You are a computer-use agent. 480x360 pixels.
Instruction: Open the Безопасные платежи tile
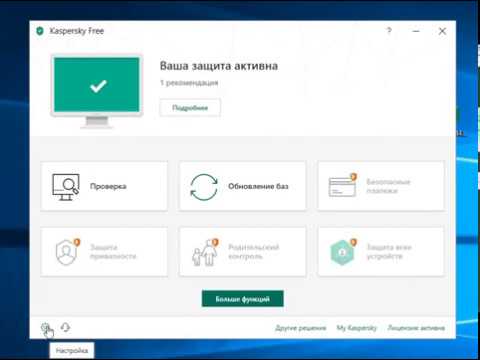(x=381, y=186)
